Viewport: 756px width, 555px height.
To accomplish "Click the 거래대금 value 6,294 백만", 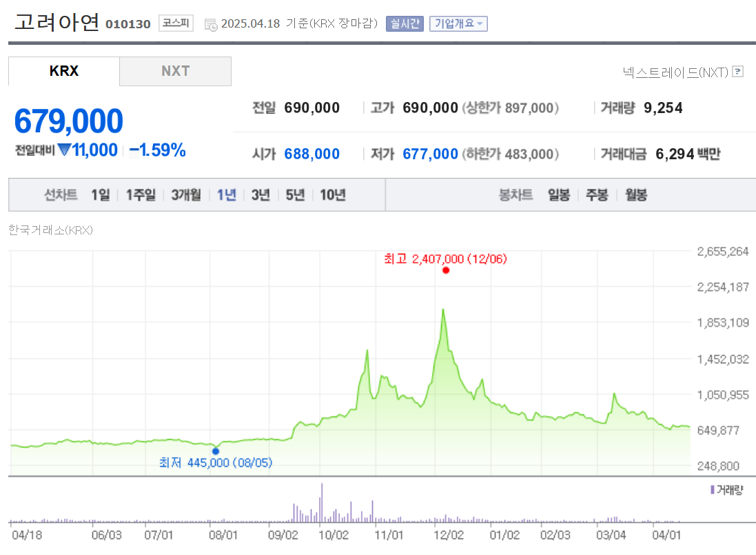I will pos(688,154).
